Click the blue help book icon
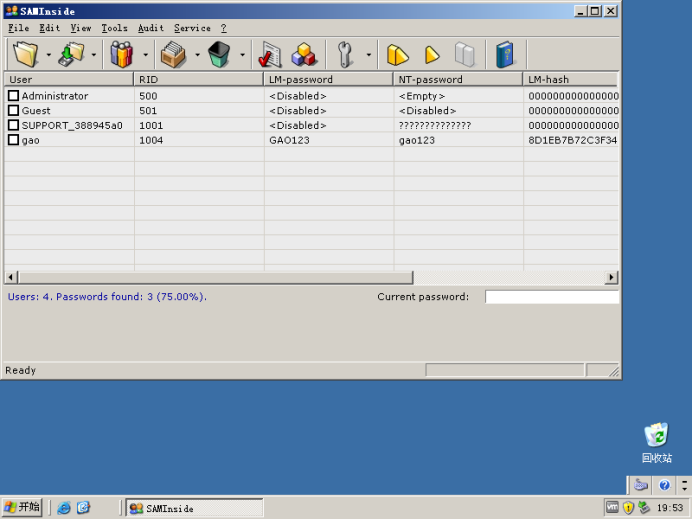Viewport: 693px width, 520px height. click(x=505, y=54)
